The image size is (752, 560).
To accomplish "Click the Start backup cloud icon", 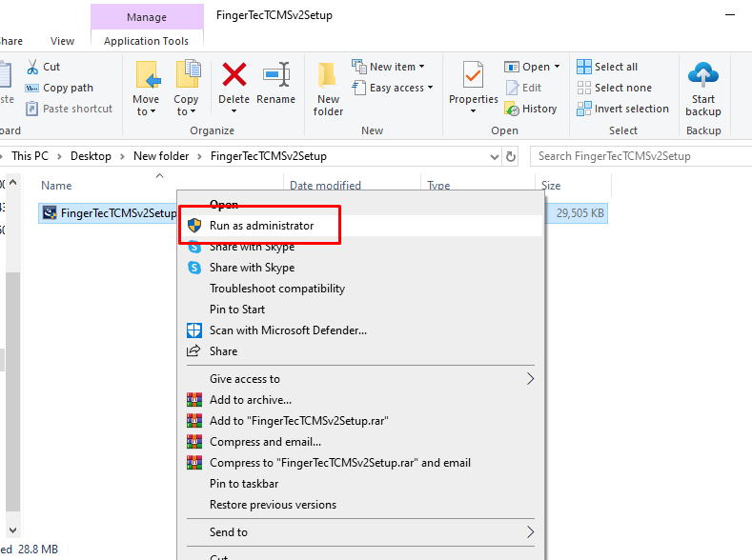I will 703,74.
